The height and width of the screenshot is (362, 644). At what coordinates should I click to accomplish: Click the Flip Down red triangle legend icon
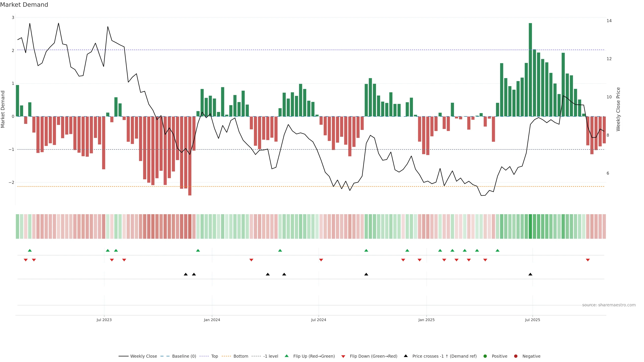tap(343, 356)
